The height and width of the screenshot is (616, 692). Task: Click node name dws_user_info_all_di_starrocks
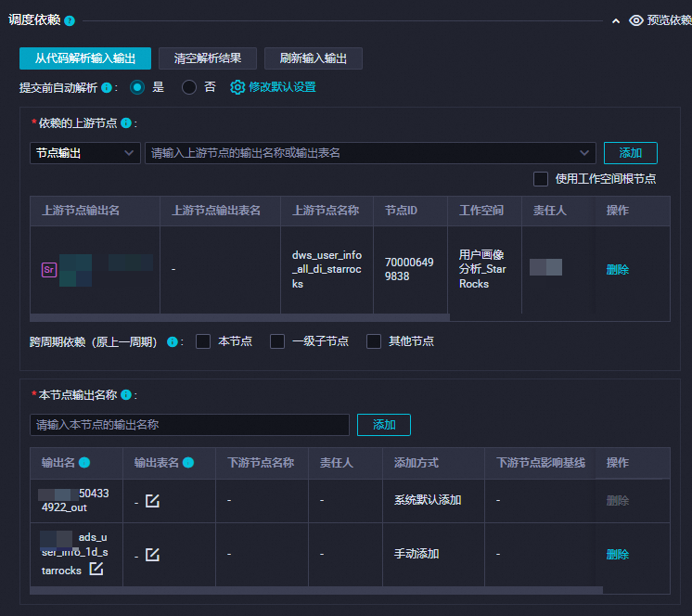coord(327,270)
